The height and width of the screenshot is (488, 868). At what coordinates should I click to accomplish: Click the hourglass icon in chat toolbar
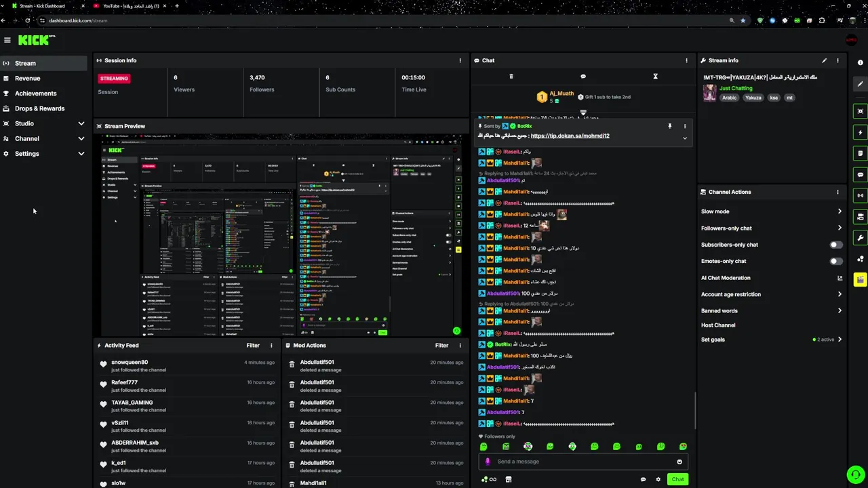(655, 77)
